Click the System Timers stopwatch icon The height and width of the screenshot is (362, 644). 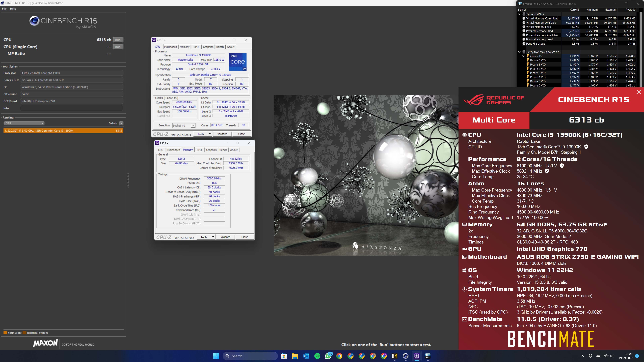465,289
